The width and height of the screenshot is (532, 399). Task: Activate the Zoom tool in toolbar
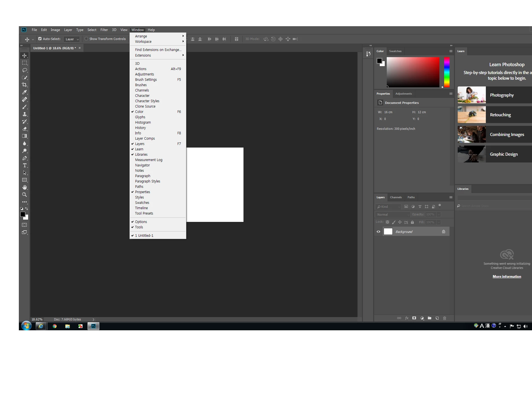click(24, 195)
